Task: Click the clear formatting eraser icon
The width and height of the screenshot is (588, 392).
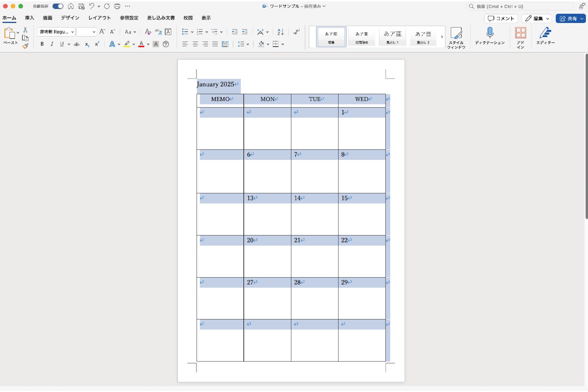Action: coord(148,32)
